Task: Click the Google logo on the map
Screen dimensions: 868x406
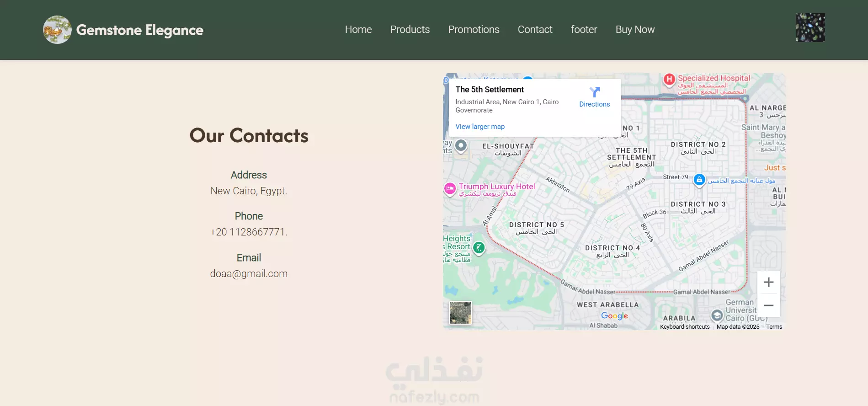Action: pos(614,316)
